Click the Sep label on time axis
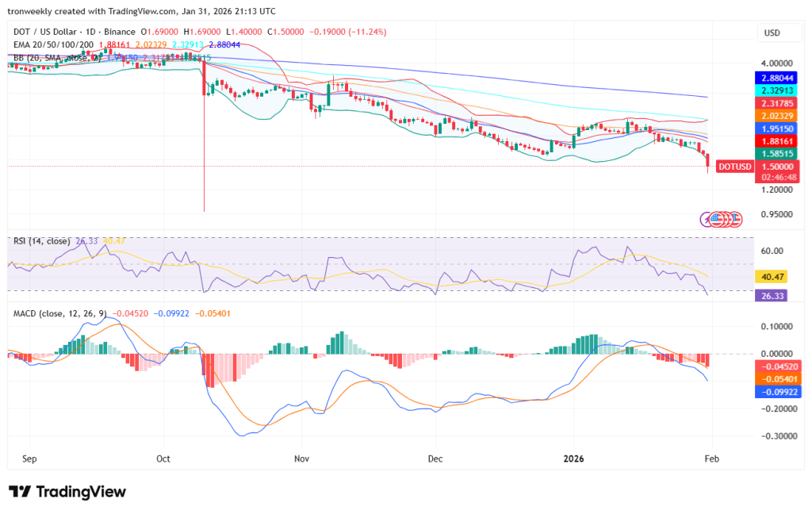The image size is (812, 514). pyautogui.click(x=29, y=459)
